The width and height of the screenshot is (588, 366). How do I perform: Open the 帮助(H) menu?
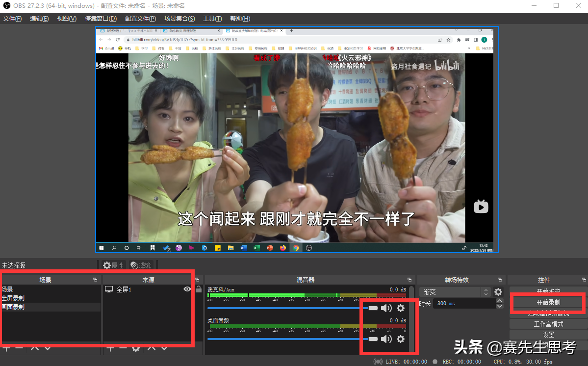(x=240, y=18)
